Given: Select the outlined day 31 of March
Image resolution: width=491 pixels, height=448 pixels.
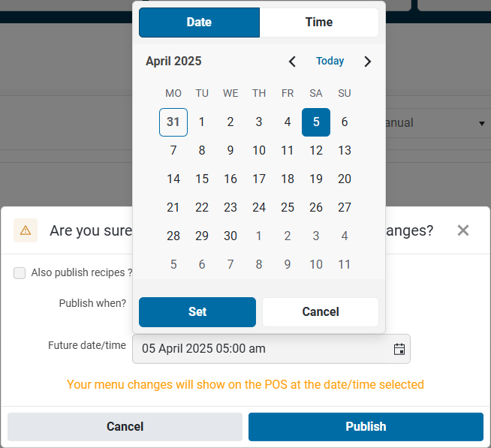Looking at the screenshot, I should pos(173,122).
